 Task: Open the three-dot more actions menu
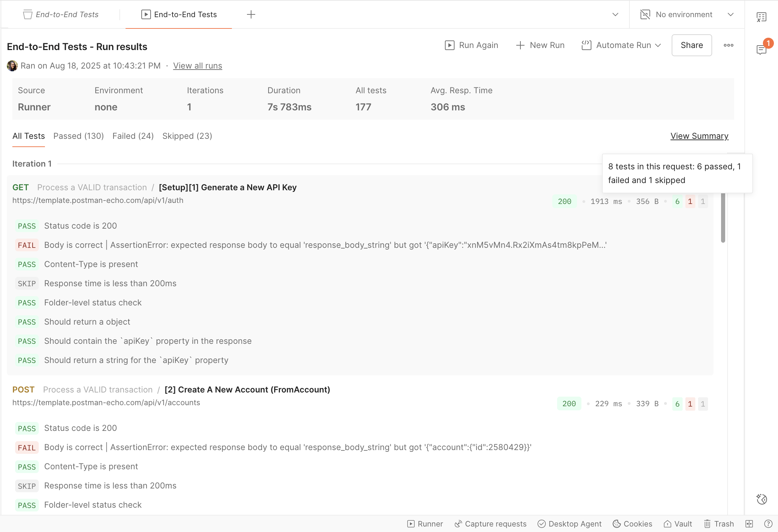(x=728, y=45)
